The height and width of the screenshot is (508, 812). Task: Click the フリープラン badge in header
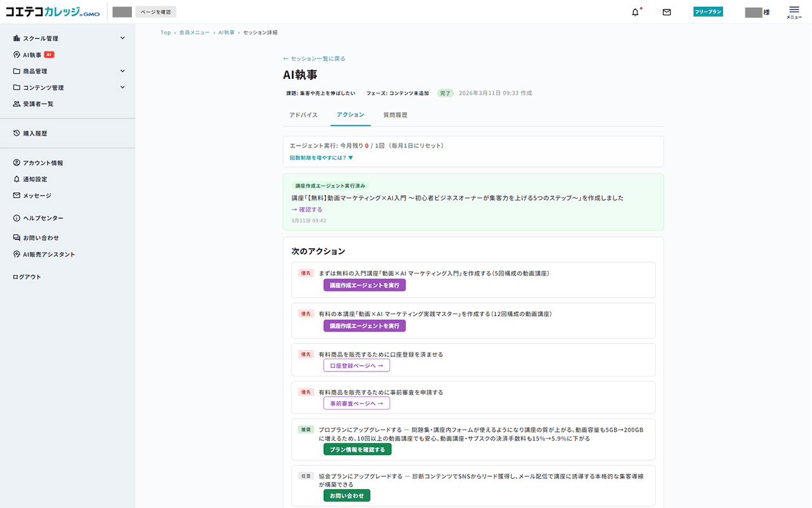708,12
